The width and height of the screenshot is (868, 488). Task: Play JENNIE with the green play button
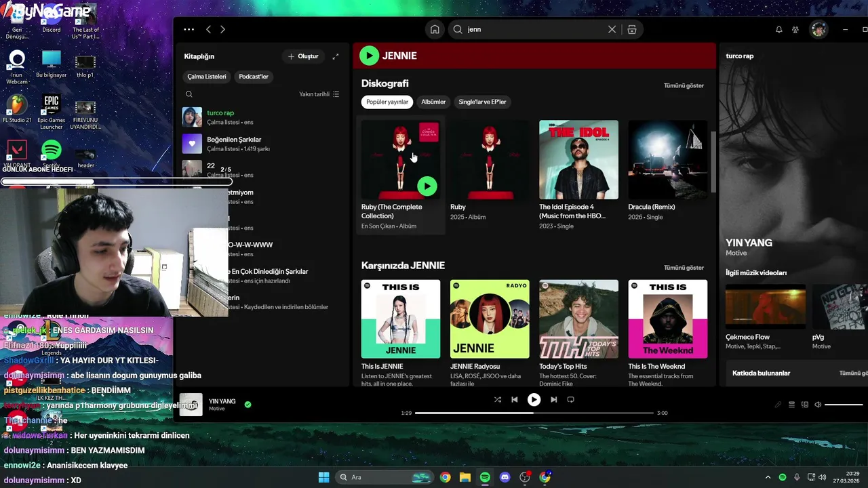click(369, 56)
